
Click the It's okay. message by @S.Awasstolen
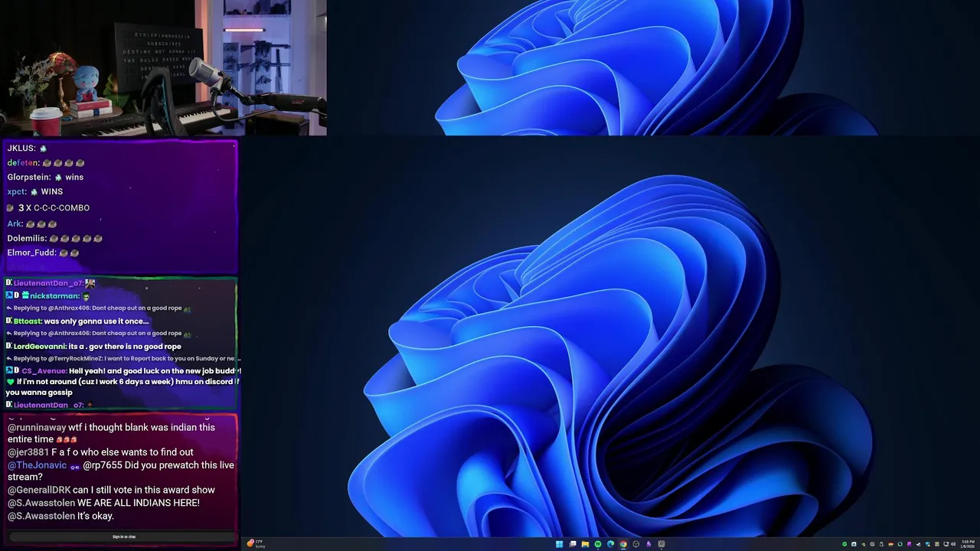click(60, 515)
